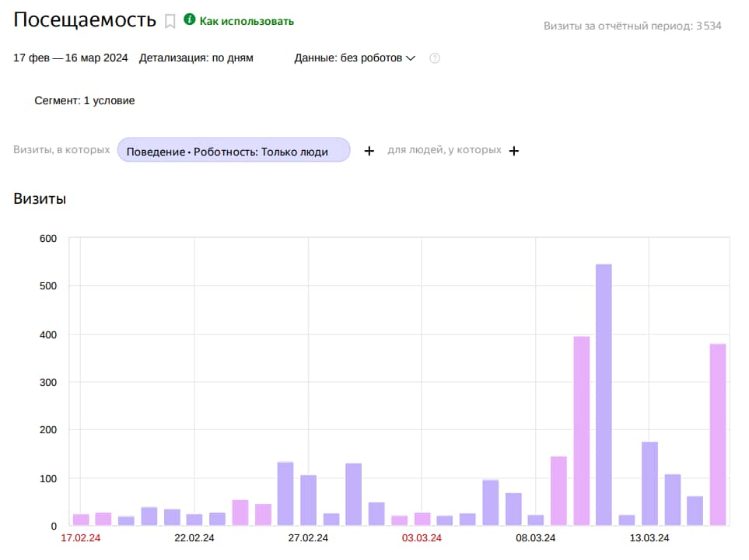Click the 27.02.24 axis date label
This screenshot has width=749, height=560.
point(308,538)
